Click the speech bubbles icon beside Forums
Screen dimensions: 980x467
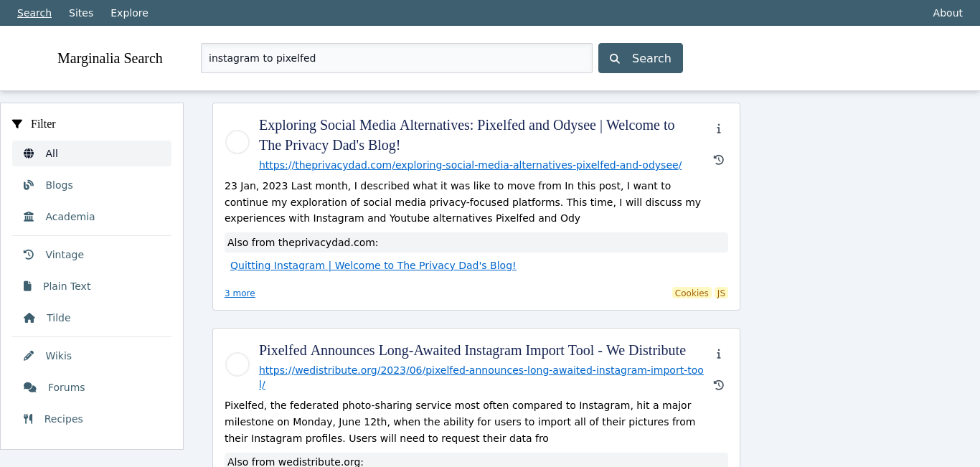point(30,387)
